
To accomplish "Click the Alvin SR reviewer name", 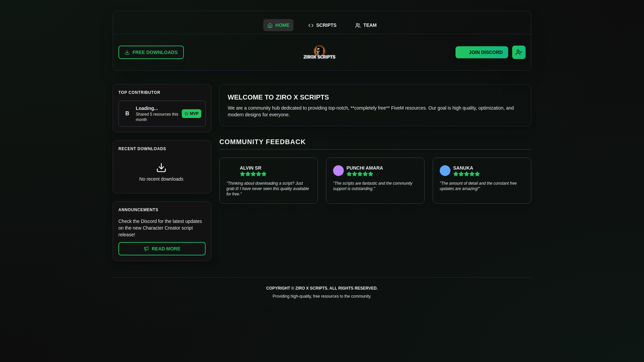I will pyautogui.click(x=251, y=168).
